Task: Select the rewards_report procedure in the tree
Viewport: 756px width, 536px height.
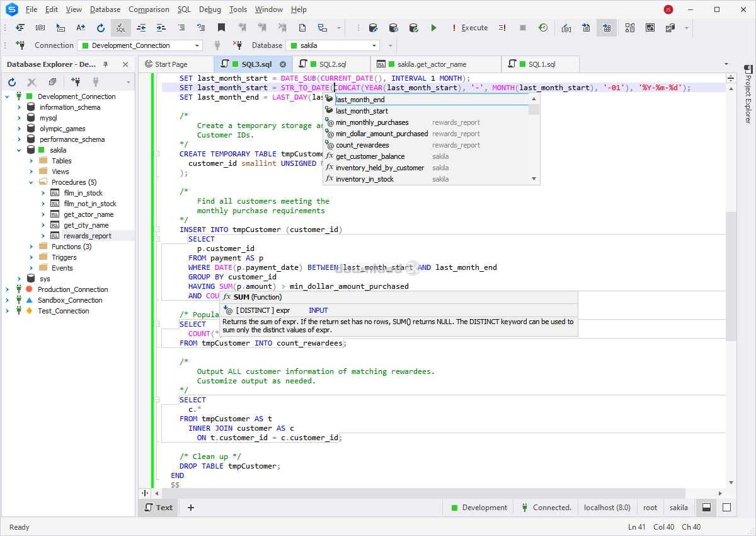Action: point(88,236)
